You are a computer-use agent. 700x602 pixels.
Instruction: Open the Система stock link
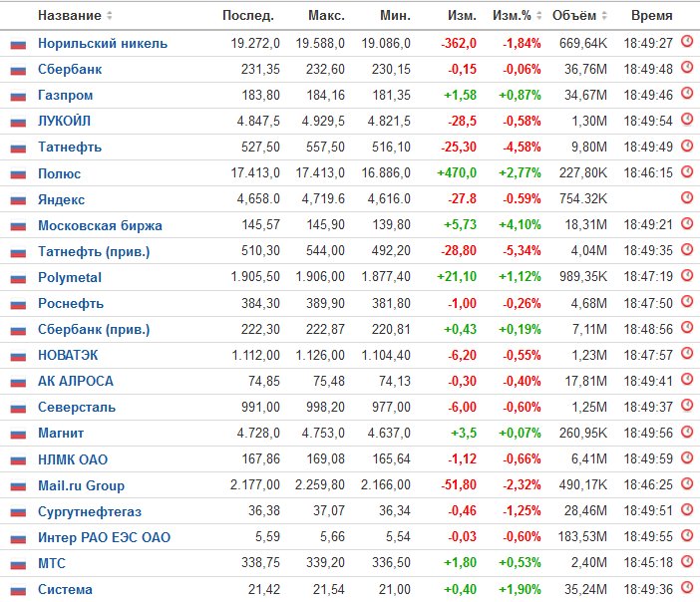[x=65, y=589]
